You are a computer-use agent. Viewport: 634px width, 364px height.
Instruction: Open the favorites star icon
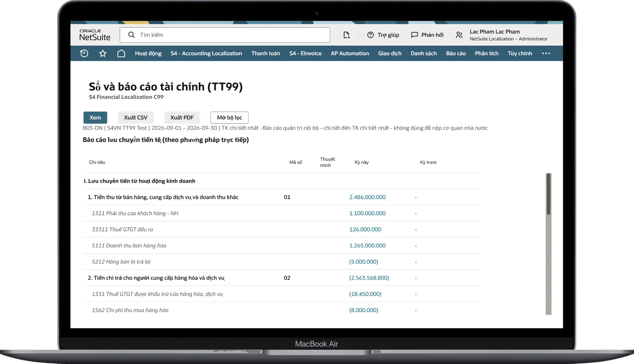tap(103, 54)
